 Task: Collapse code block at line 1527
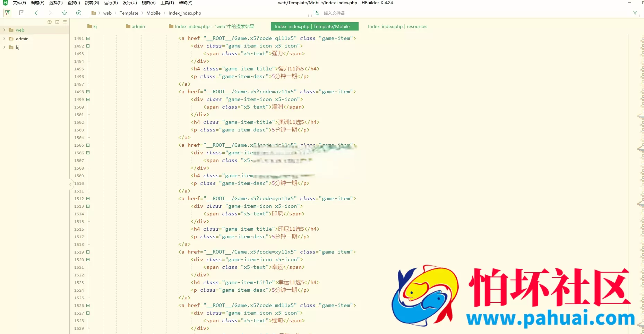click(x=88, y=313)
